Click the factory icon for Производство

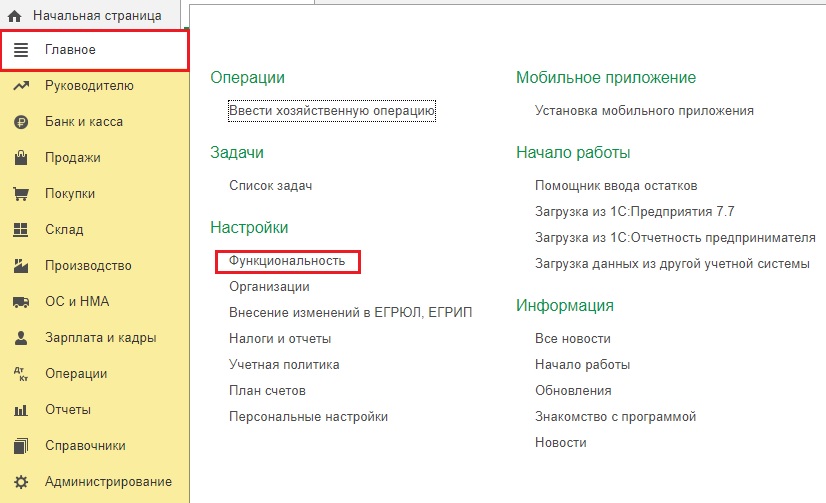(x=20, y=266)
